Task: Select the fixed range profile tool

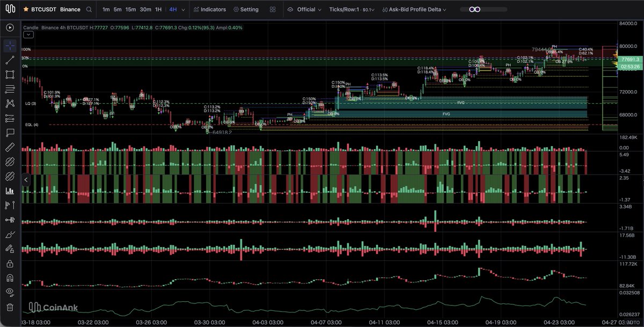Action: 10,220
